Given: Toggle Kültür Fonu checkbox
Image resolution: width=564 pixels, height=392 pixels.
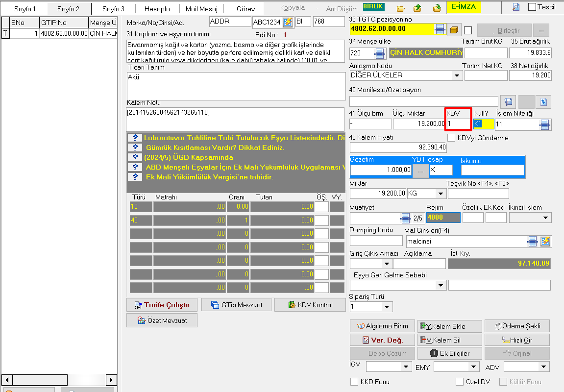Looking at the screenshot, I should 503,382.
